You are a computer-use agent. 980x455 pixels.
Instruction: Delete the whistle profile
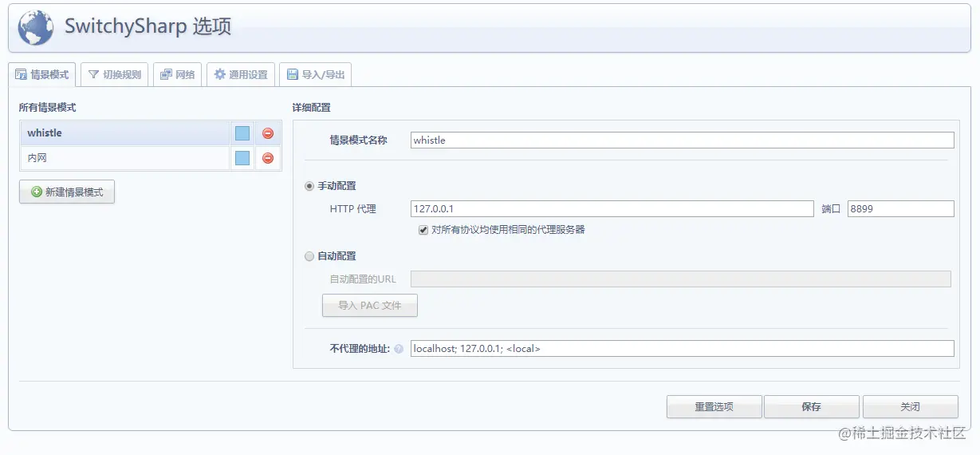268,133
